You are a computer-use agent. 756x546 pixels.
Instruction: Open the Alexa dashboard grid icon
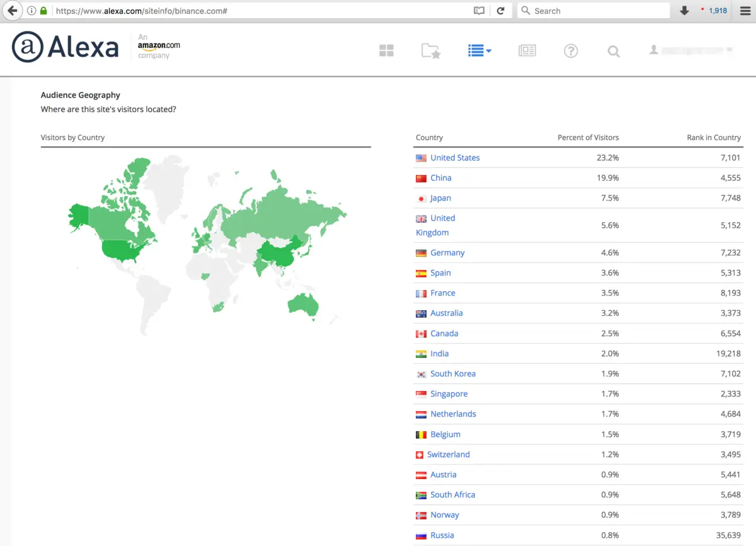(386, 51)
